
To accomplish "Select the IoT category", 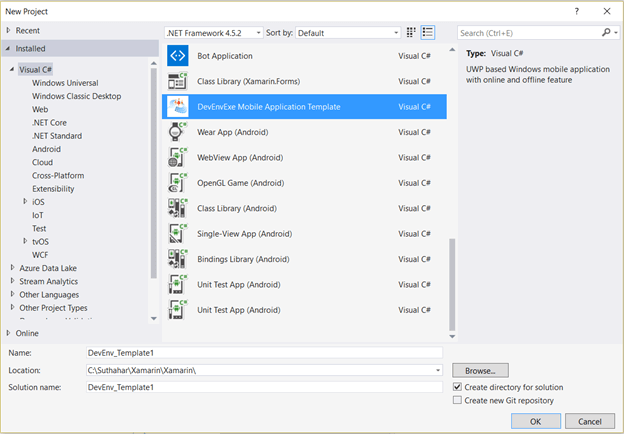I will [38, 215].
